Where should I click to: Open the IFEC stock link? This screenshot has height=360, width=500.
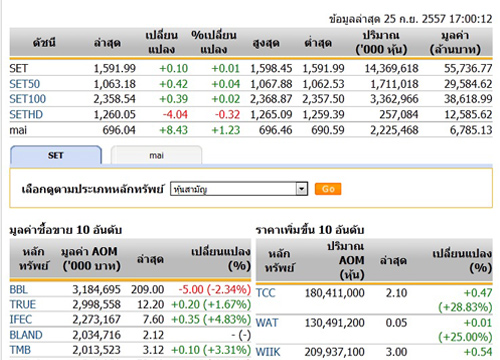click(x=21, y=319)
